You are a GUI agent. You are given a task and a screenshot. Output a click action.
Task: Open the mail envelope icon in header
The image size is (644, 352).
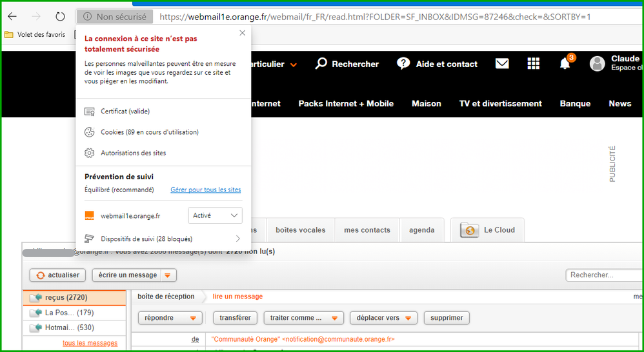(x=502, y=64)
